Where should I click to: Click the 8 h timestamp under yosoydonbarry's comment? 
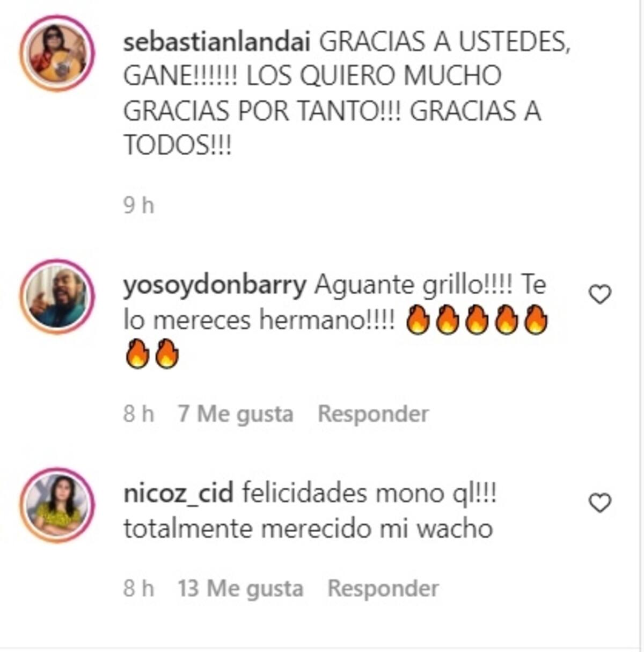(138, 414)
